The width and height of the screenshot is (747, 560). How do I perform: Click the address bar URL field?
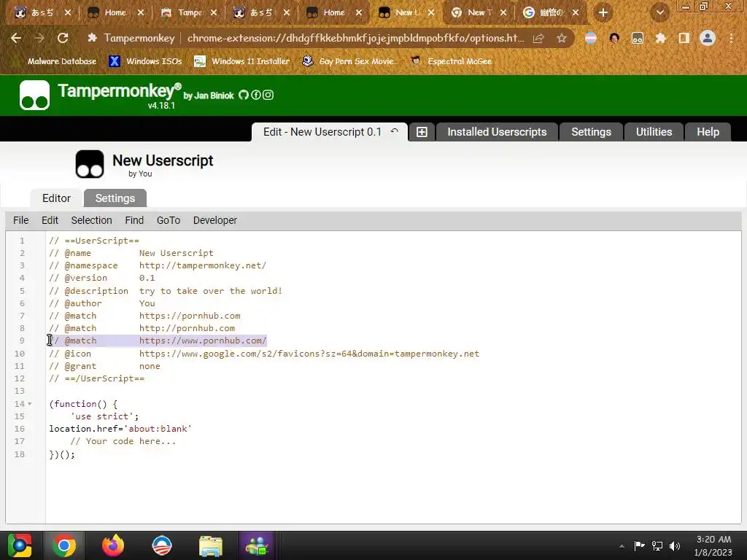click(x=355, y=38)
